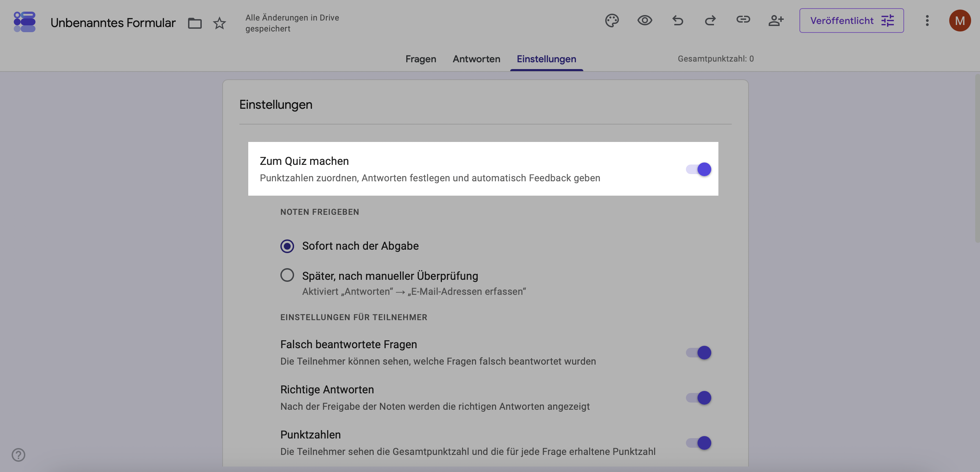Viewport: 980px width, 472px height.
Task: Click the Gesamtpunktzahl: 0 text
Action: [x=716, y=58]
